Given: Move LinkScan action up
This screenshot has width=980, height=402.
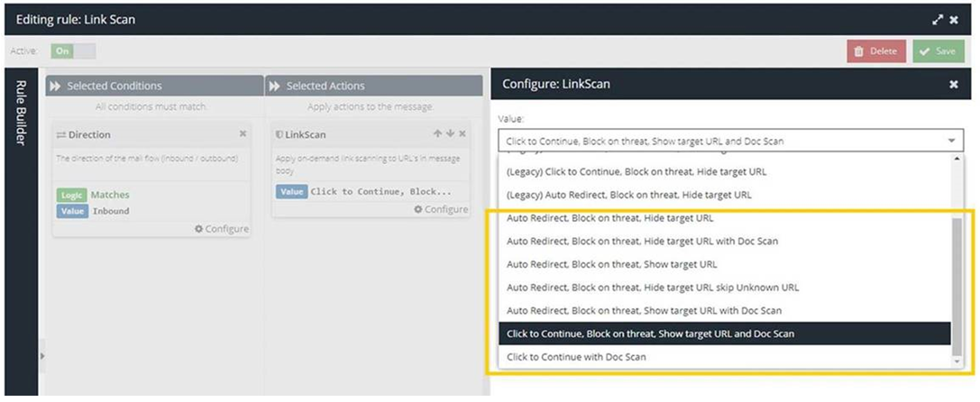Looking at the screenshot, I should click(x=437, y=133).
